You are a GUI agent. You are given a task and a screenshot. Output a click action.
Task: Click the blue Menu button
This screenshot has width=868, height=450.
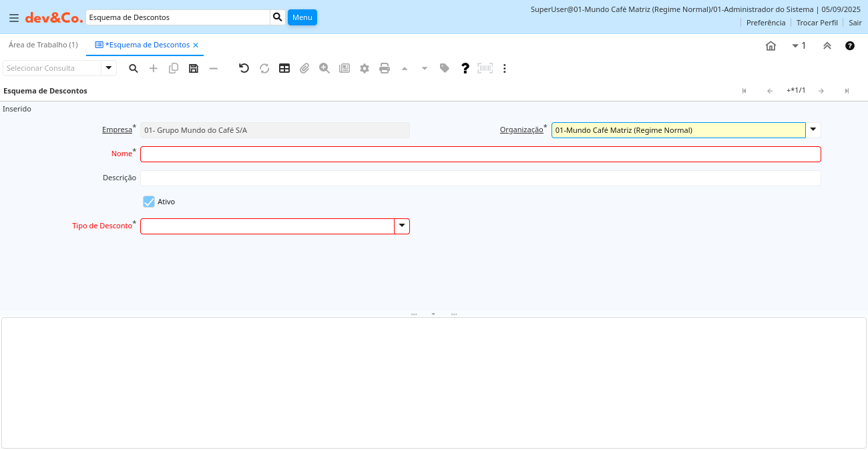(x=302, y=17)
